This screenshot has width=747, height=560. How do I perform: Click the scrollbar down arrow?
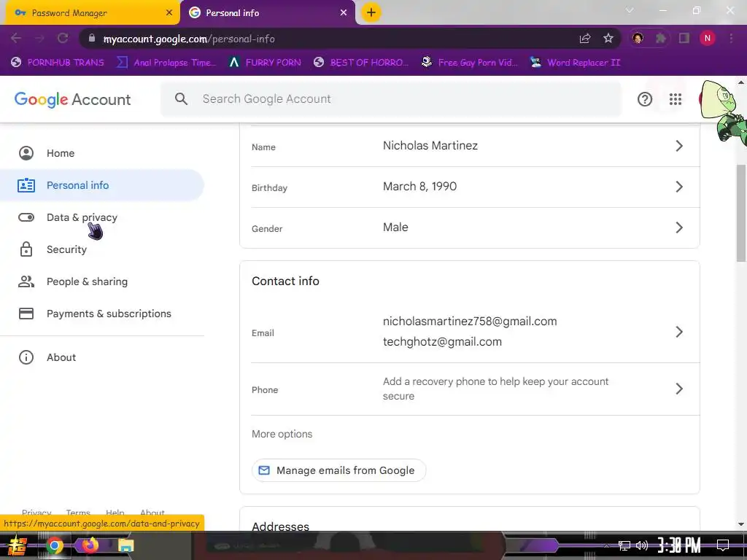pyautogui.click(x=741, y=524)
